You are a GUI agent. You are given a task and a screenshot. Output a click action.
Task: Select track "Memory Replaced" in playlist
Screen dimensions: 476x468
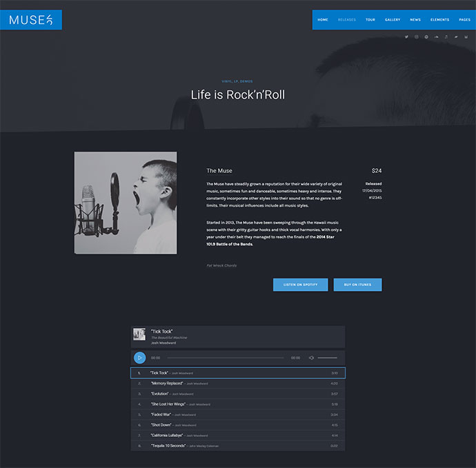coord(238,383)
